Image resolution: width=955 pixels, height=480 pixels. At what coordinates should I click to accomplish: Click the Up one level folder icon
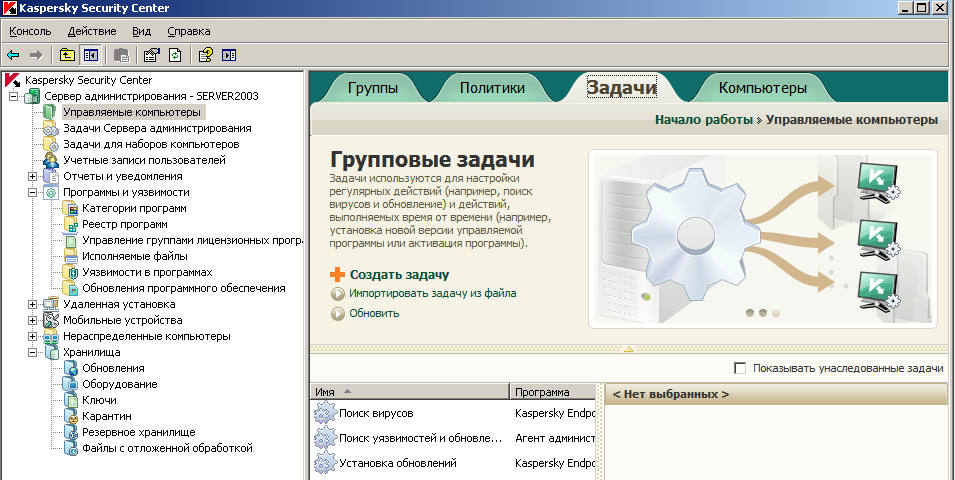(67, 55)
